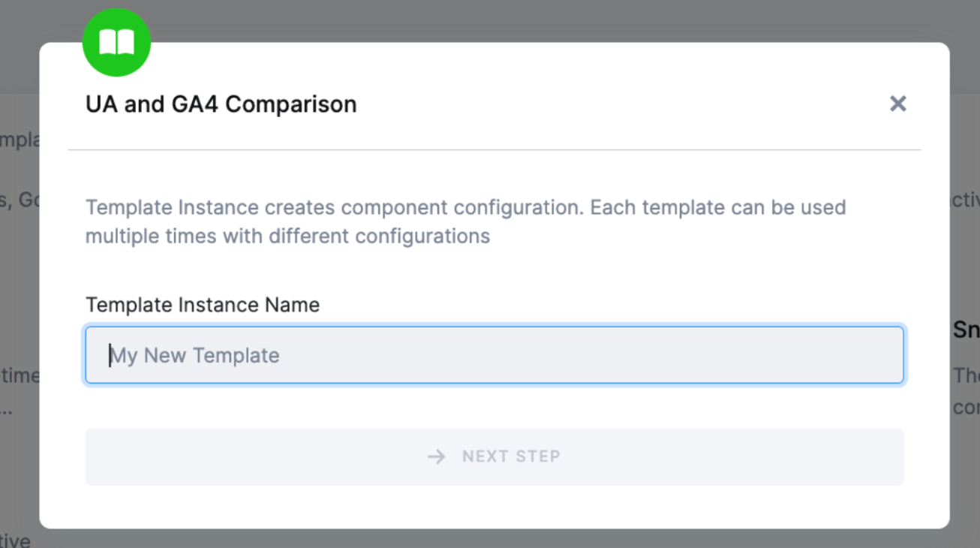Click the 'Template Instance Name' label
This screenshot has width=980, height=548.
[x=203, y=305]
